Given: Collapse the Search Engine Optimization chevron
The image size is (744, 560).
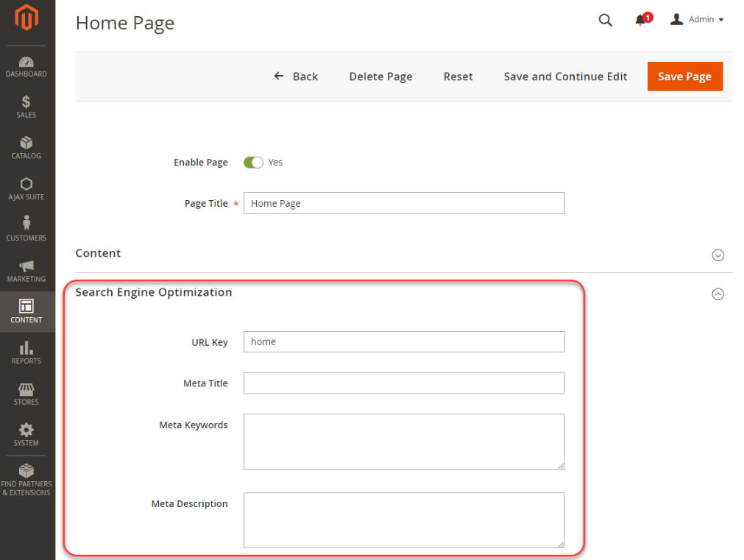Looking at the screenshot, I should point(718,294).
